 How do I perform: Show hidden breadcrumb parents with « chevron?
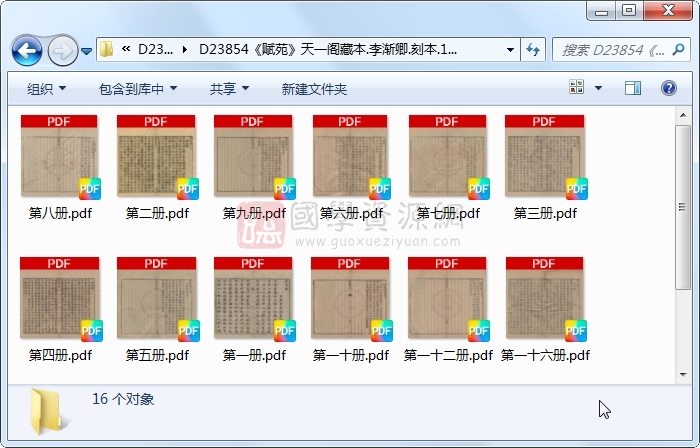pos(126,49)
